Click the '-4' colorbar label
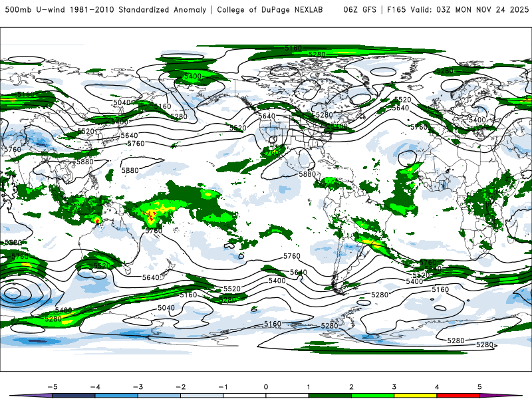532x399 pixels. tap(95, 387)
